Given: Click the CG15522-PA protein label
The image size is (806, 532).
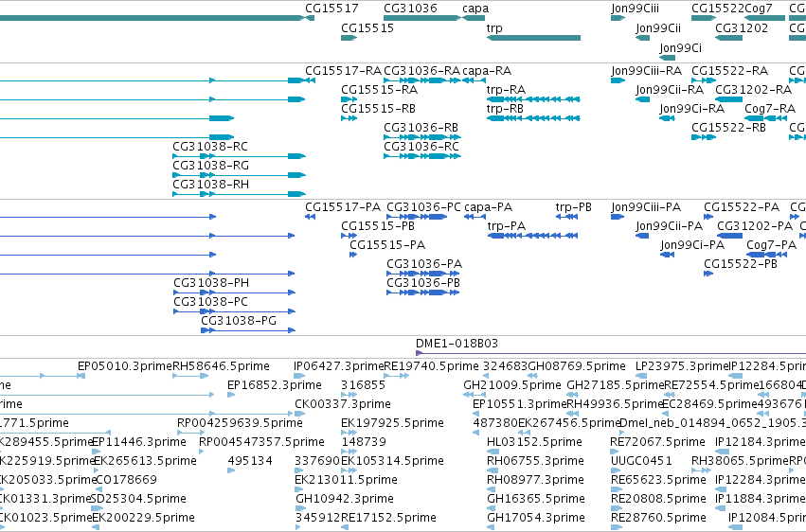Looking at the screenshot, I should [x=742, y=207].
